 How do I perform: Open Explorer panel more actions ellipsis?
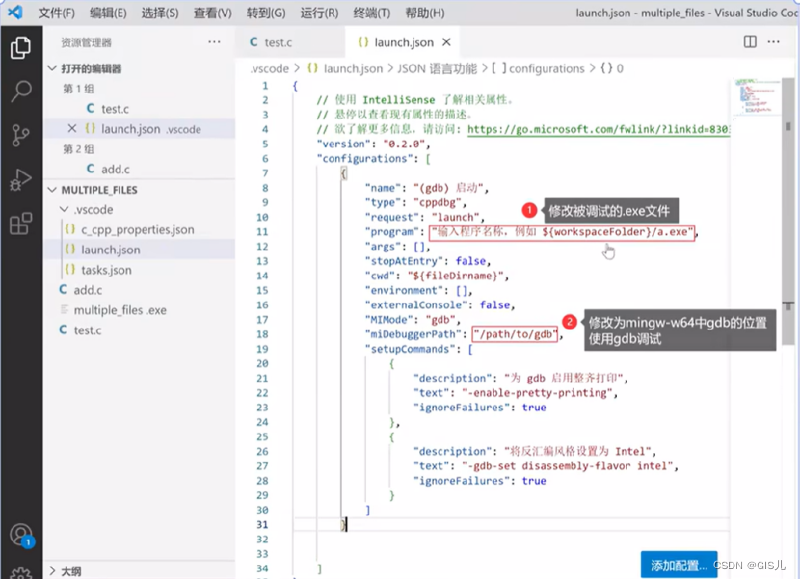point(214,42)
